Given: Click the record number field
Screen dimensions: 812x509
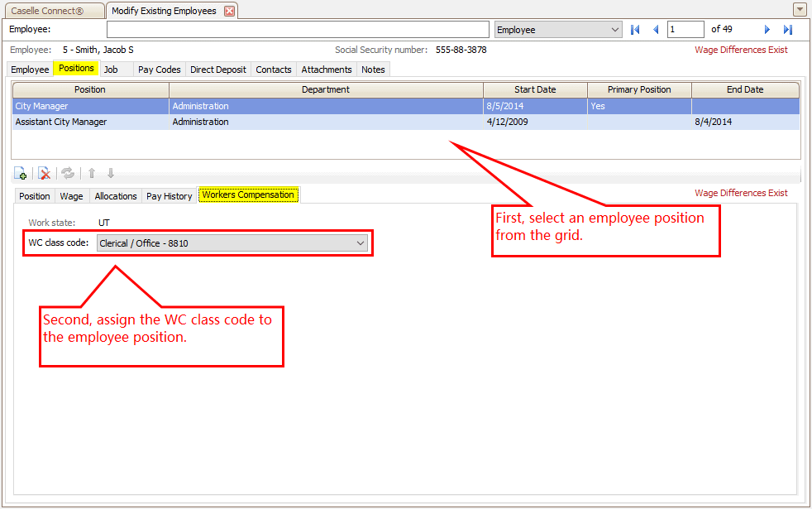Looking at the screenshot, I should 686,30.
